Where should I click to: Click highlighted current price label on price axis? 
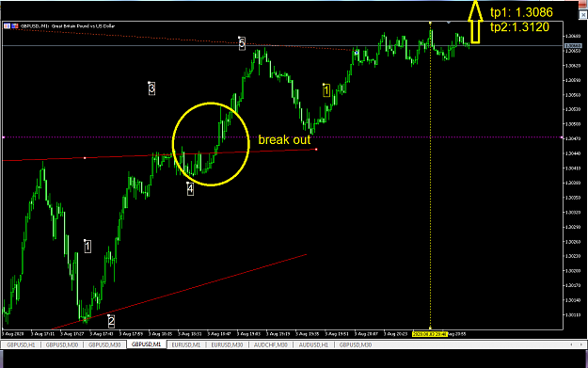click(x=573, y=46)
